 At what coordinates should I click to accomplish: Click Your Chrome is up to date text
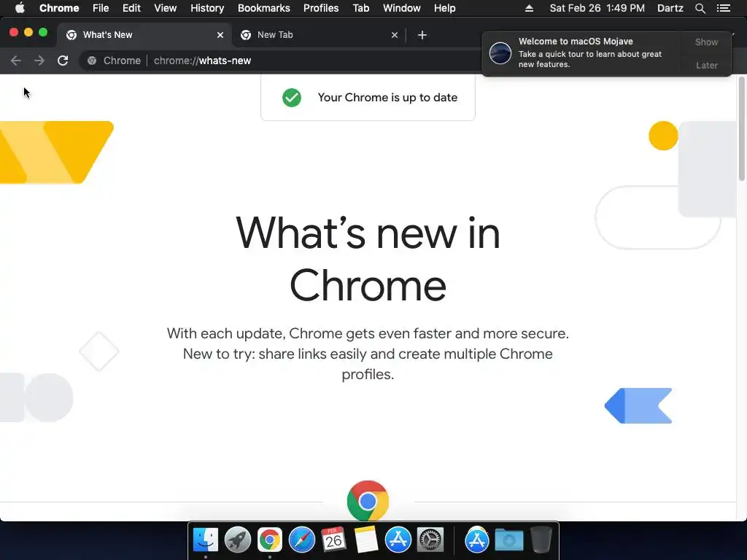(x=387, y=98)
